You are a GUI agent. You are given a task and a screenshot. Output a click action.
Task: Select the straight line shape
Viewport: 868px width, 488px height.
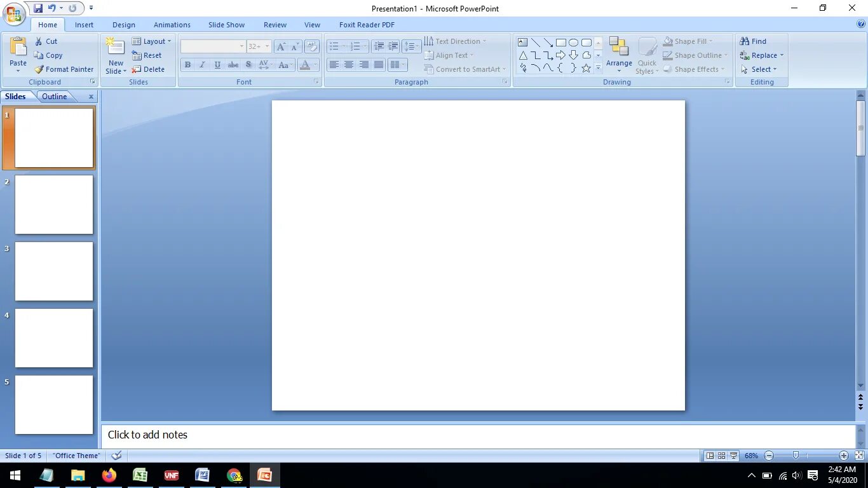[536, 43]
